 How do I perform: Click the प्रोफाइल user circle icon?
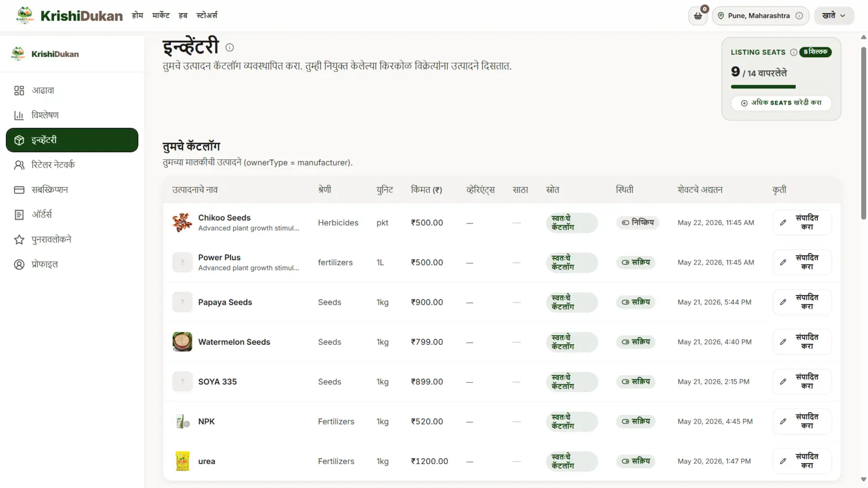pos(19,265)
